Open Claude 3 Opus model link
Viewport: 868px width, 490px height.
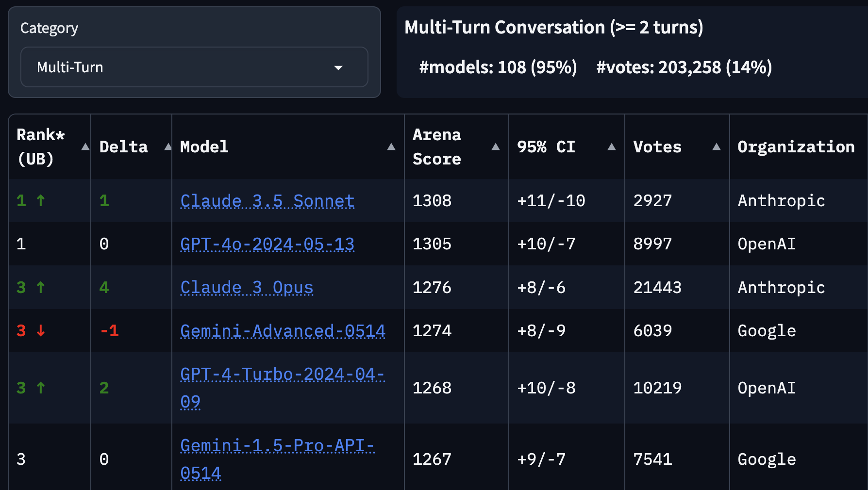click(x=247, y=288)
